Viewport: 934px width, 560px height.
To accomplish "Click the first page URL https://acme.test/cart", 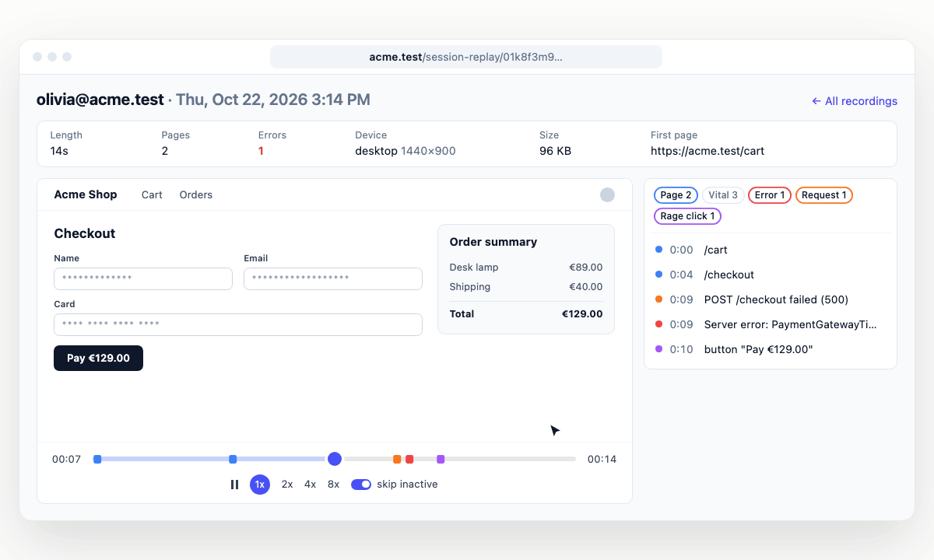I will (x=708, y=151).
